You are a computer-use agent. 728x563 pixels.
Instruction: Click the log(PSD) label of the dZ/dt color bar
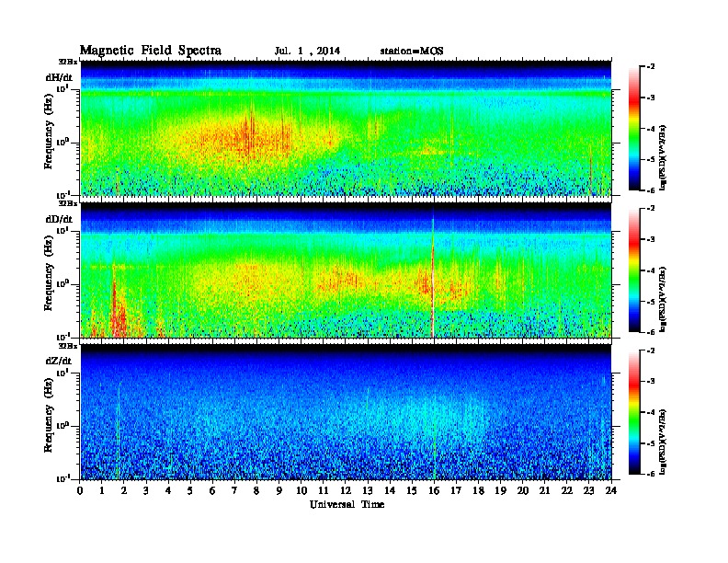[x=663, y=442]
